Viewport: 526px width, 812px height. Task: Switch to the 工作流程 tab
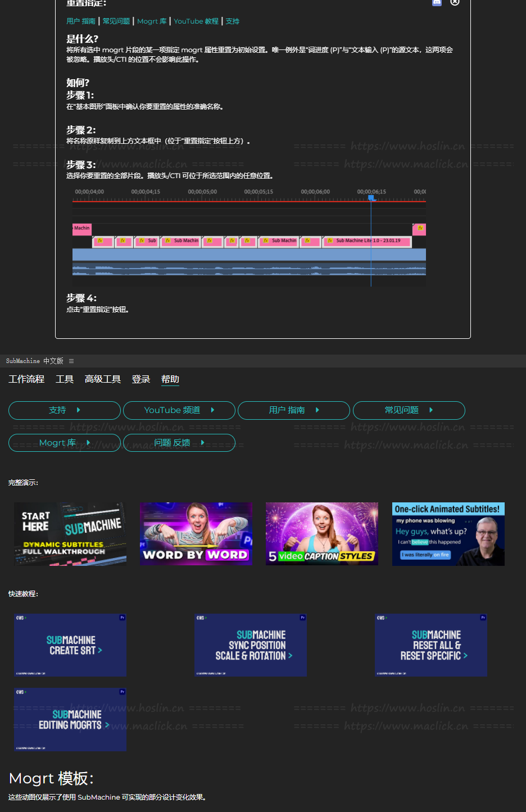[26, 379]
